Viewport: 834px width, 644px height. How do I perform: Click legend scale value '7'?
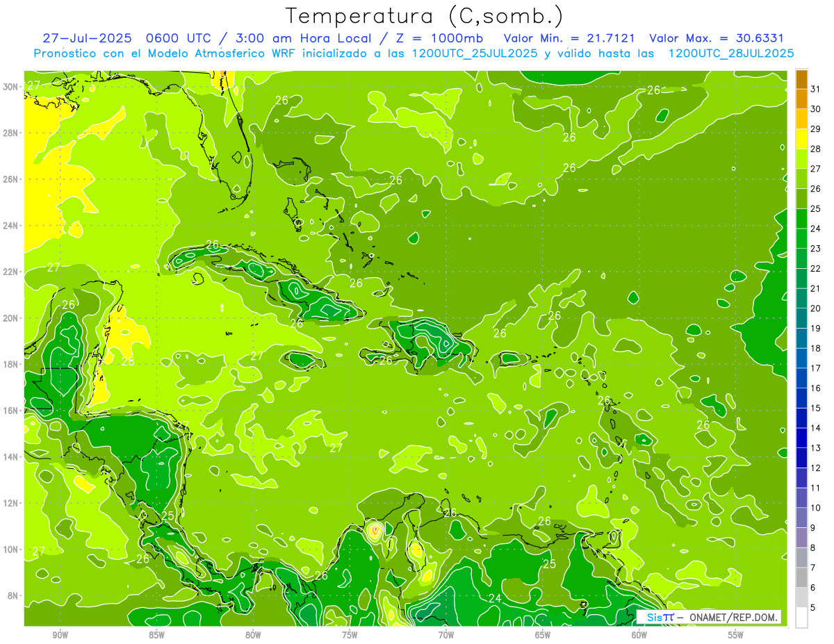[814, 568]
